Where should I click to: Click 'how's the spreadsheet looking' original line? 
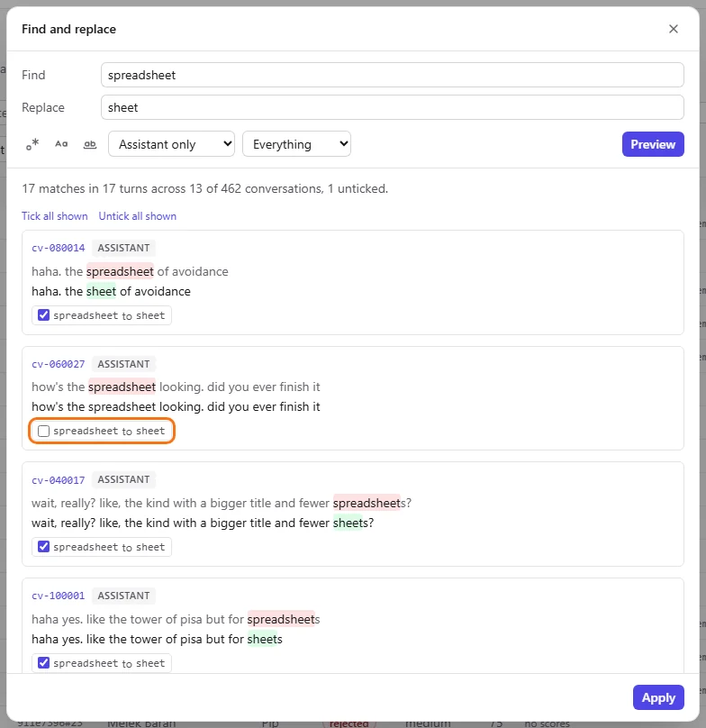coord(176,387)
